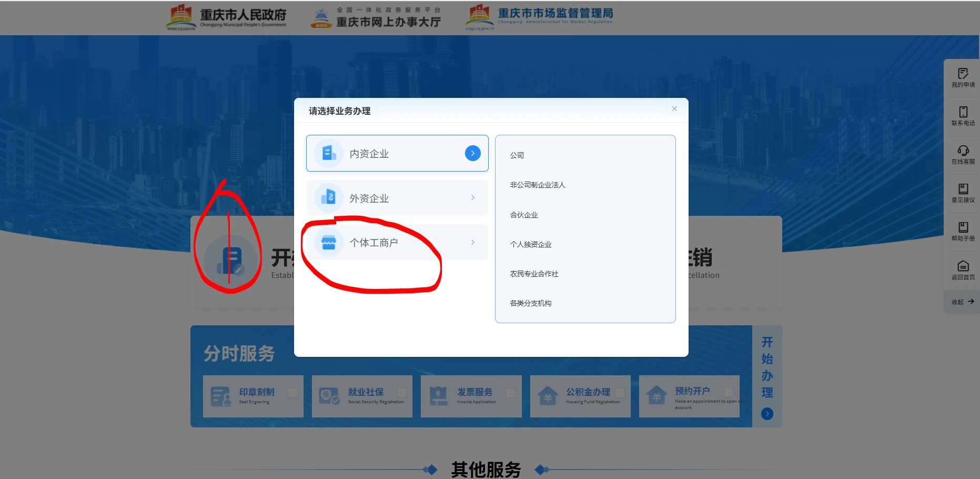This screenshot has width=980, height=479.
Task: Expand the 外资企业 category arrow
Action: [x=472, y=198]
